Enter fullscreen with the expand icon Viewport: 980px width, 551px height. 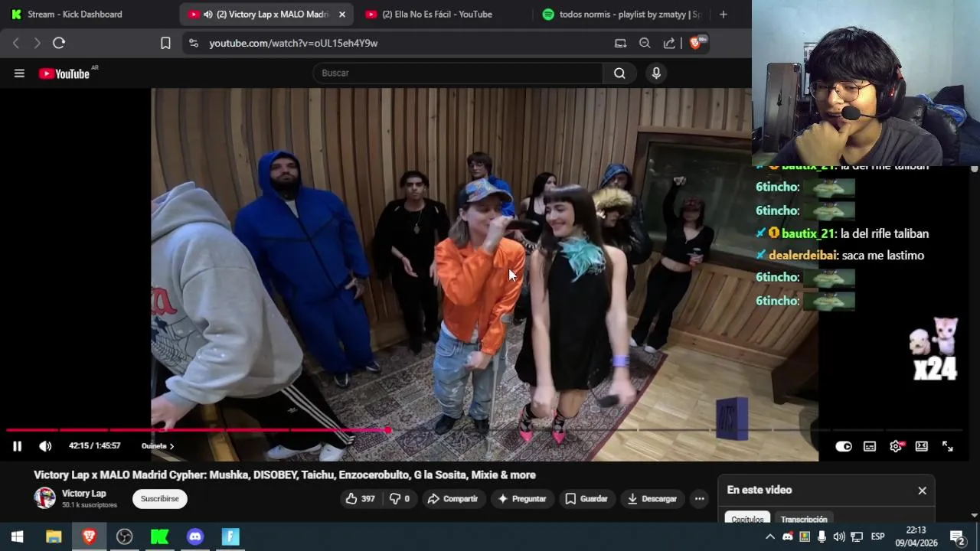tap(948, 446)
